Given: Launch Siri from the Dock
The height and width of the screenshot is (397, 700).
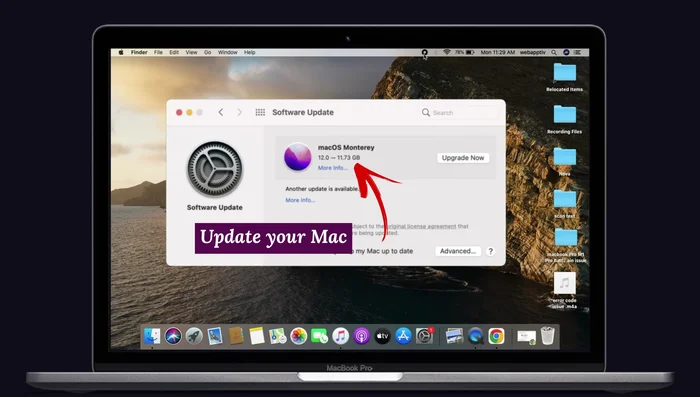Looking at the screenshot, I should (x=173, y=336).
